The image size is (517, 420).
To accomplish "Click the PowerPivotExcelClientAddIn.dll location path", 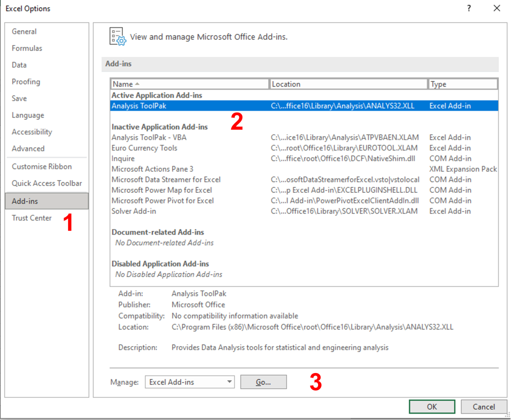I will point(345,201).
